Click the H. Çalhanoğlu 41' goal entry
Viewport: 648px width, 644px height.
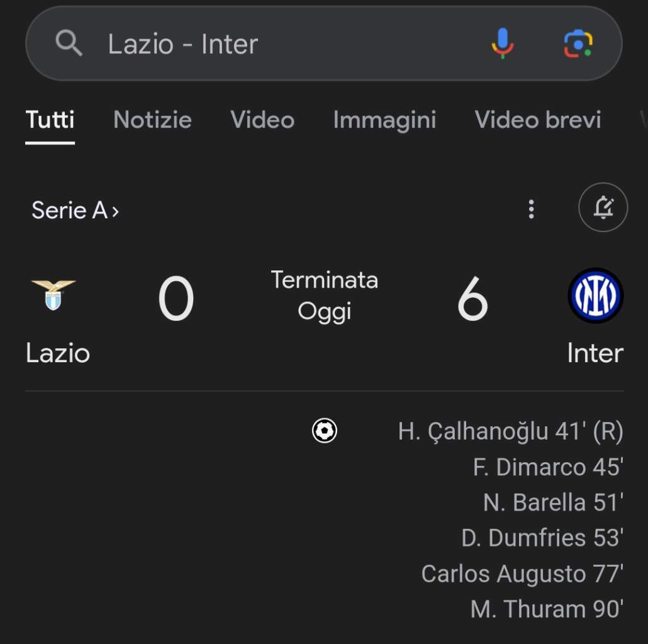coord(510,431)
